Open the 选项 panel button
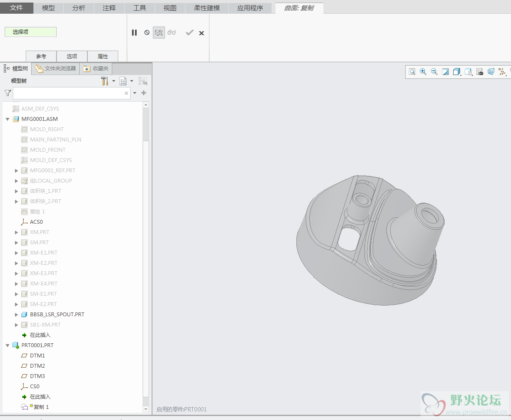The height and width of the screenshot is (420, 511). click(x=72, y=56)
